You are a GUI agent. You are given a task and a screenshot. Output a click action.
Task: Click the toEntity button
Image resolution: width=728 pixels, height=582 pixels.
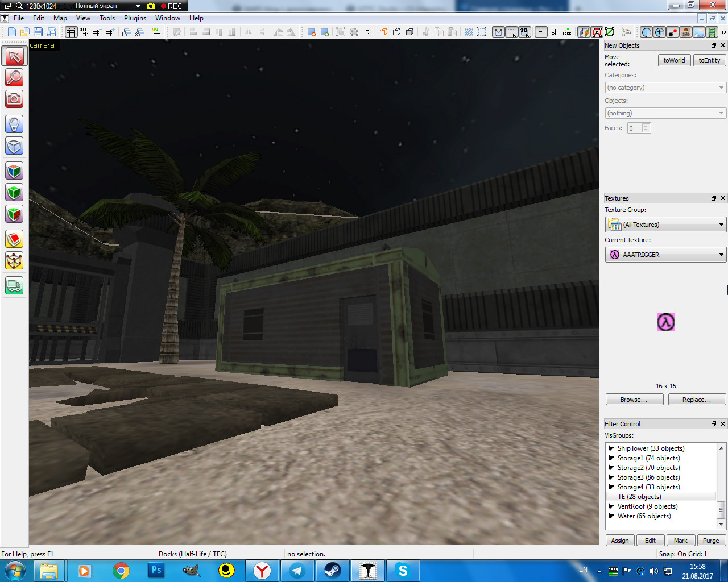[709, 60]
